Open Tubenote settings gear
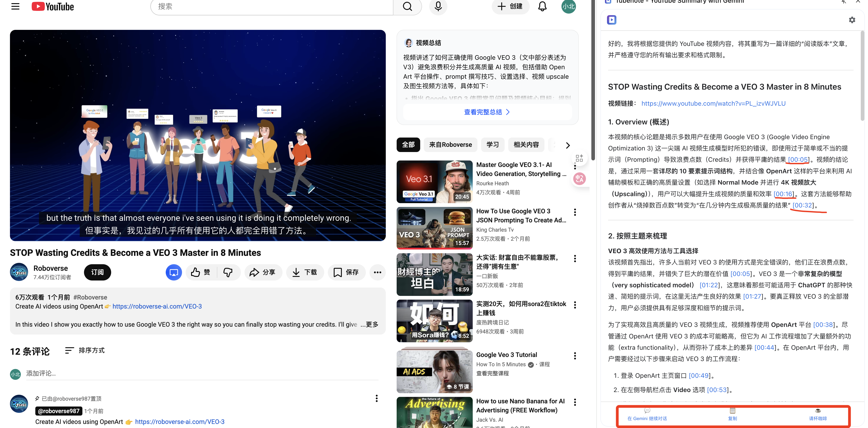This screenshot has height=428, width=868. [852, 20]
